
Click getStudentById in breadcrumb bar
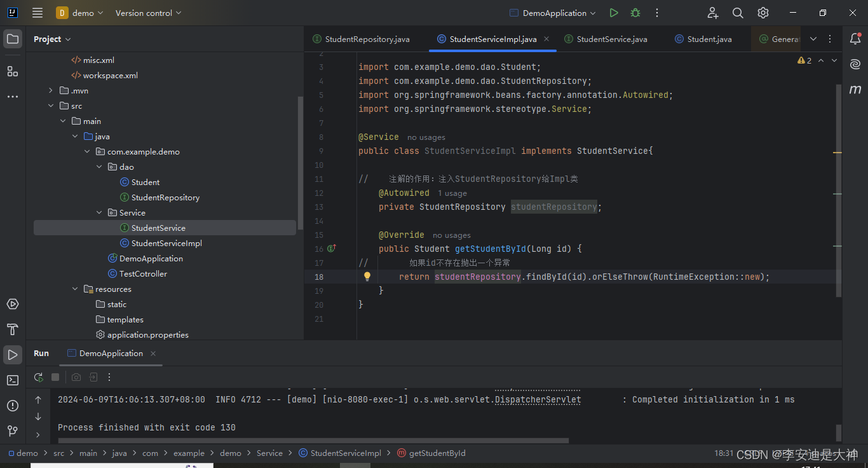(x=431, y=453)
